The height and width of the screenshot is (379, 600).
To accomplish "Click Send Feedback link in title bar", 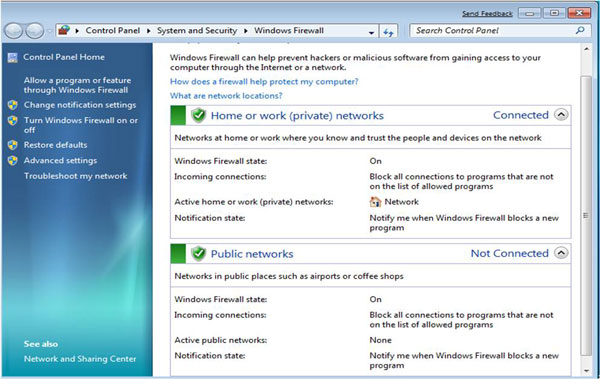I will (x=487, y=14).
